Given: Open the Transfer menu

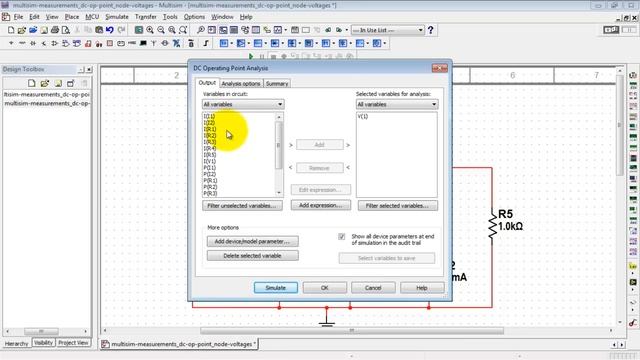Looking at the screenshot, I should pyautogui.click(x=146, y=17).
